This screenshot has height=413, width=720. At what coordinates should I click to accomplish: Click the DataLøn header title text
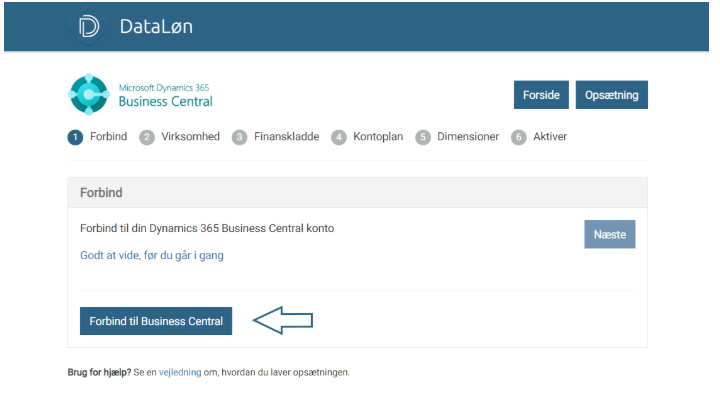point(156,27)
